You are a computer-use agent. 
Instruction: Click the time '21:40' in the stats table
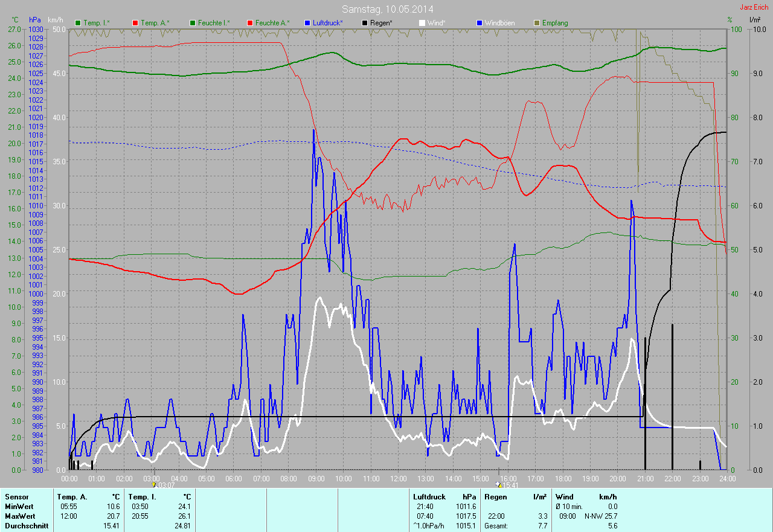(425, 507)
